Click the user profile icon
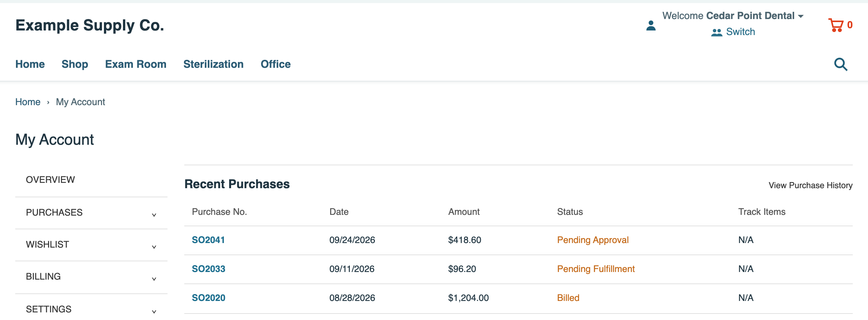The width and height of the screenshot is (868, 320). click(x=651, y=26)
